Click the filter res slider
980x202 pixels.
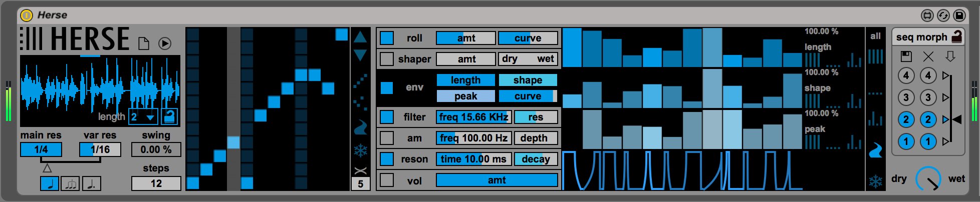(x=536, y=117)
